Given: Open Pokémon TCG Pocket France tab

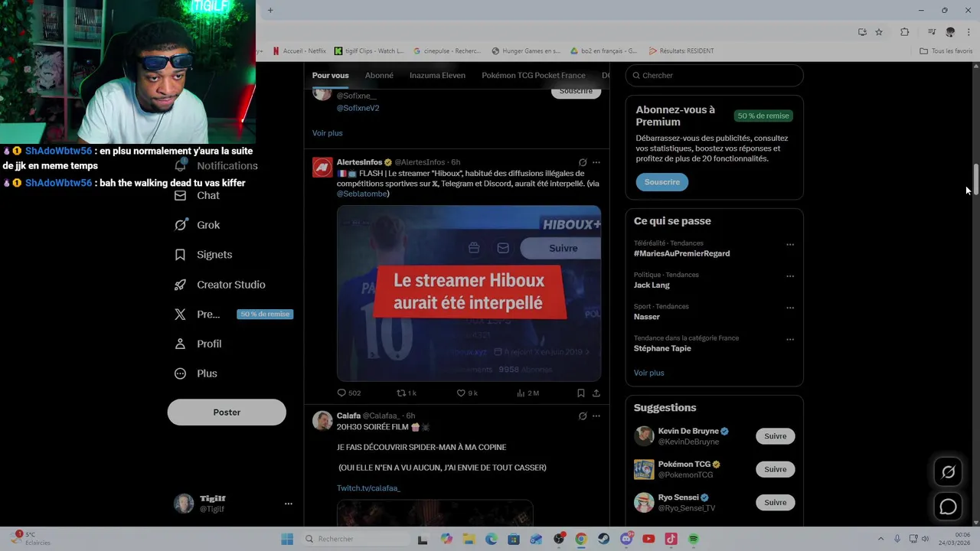Looking at the screenshot, I should (534, 75).
